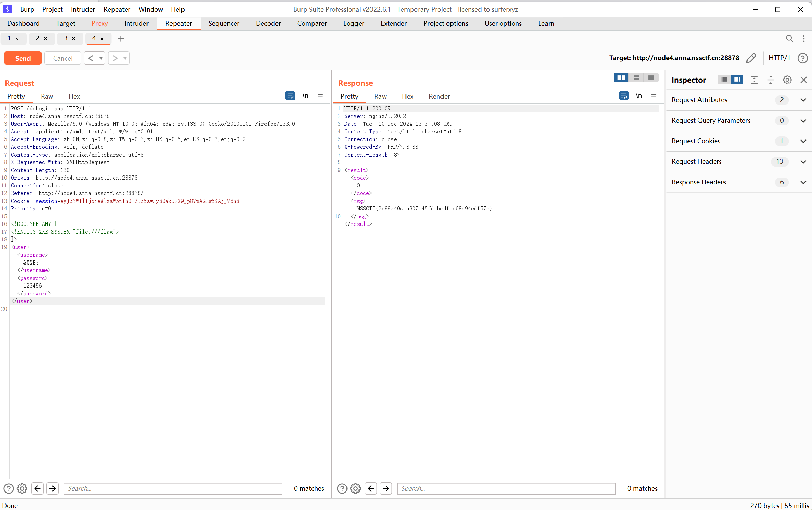Viewport: 812px width, 510px height.
Task: Open the Proxy tool tab
Action: coord(99,23)
